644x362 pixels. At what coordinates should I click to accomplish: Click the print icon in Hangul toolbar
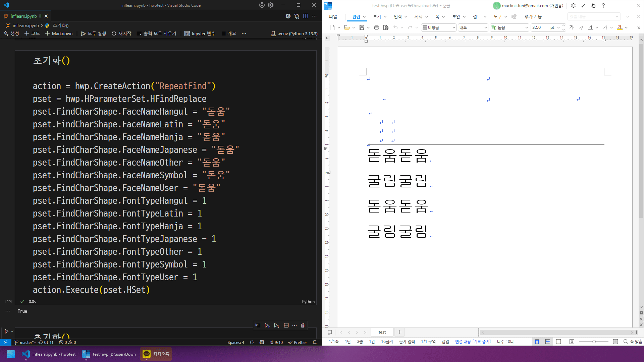376,27
